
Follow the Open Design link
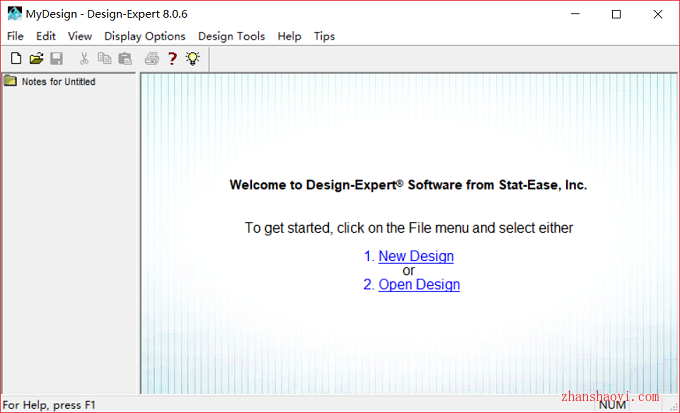(x=419, y=284)
